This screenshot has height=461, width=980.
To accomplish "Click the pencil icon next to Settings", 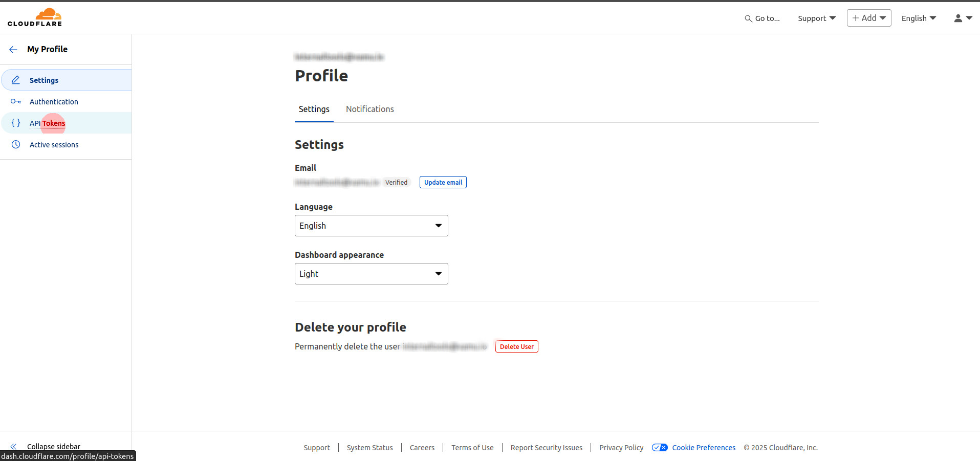I will click(16, 80).
